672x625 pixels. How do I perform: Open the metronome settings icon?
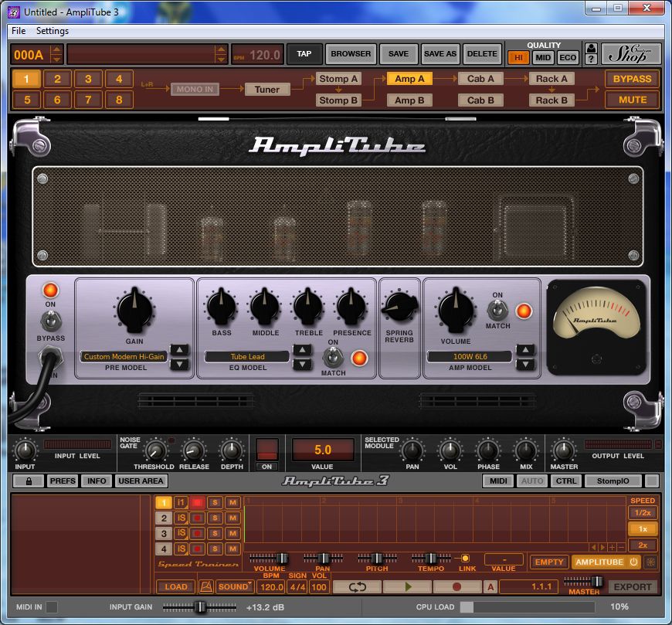(x=206, y=586)
